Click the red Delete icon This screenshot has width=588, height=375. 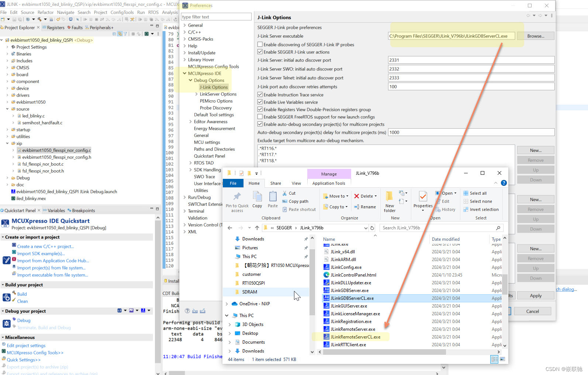pyautogui.click(x=357, y=196)
